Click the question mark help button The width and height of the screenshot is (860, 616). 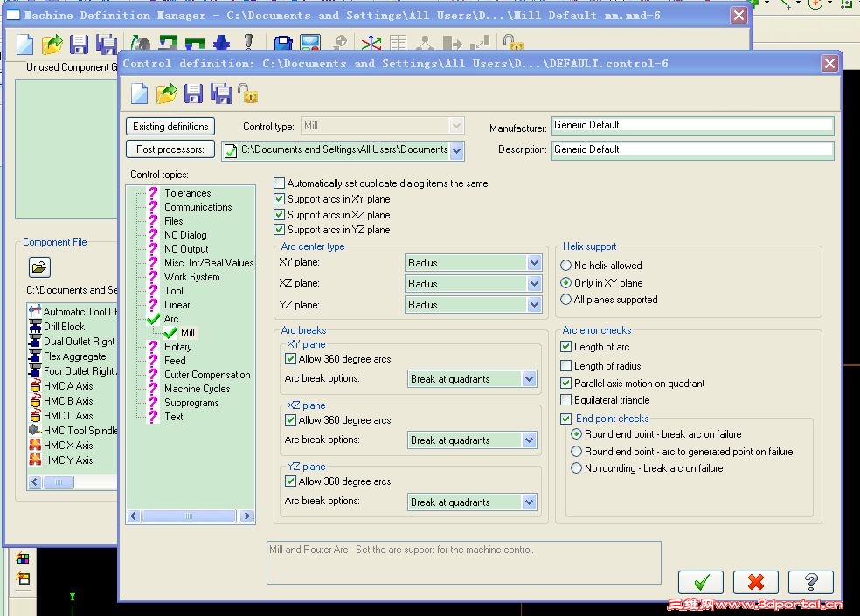click(x=811, y=582)
